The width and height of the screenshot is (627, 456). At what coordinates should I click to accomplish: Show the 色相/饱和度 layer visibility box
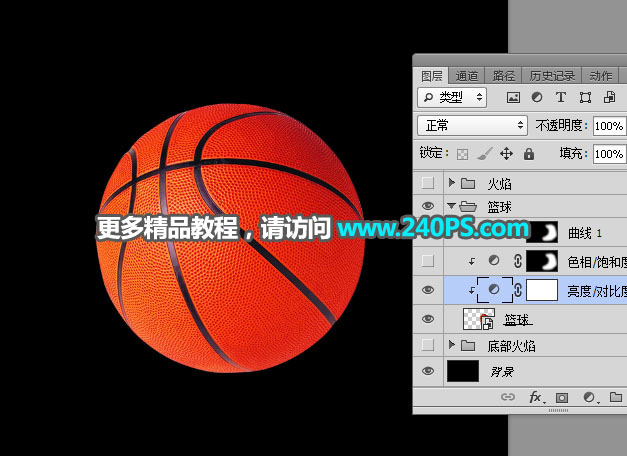(428, 261)
